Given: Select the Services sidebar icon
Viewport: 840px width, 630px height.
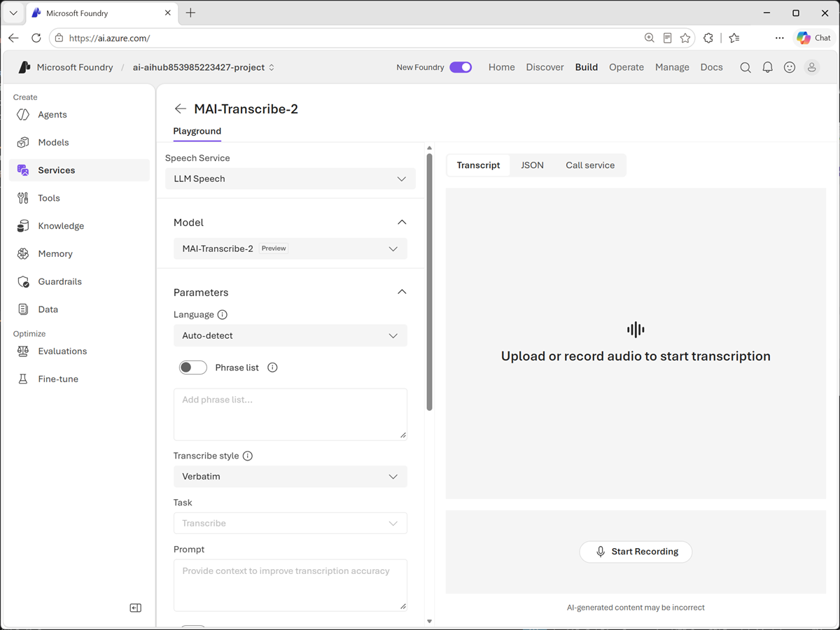Looking at the screenshot, I should [23, 170].
